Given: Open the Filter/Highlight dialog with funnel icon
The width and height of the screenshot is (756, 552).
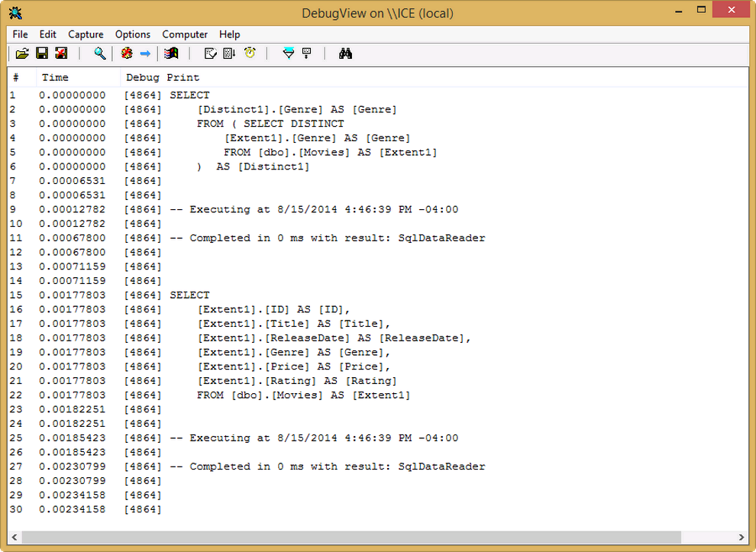Looking at the screenshot, I should pyautogui.click(x=289, y=53).
